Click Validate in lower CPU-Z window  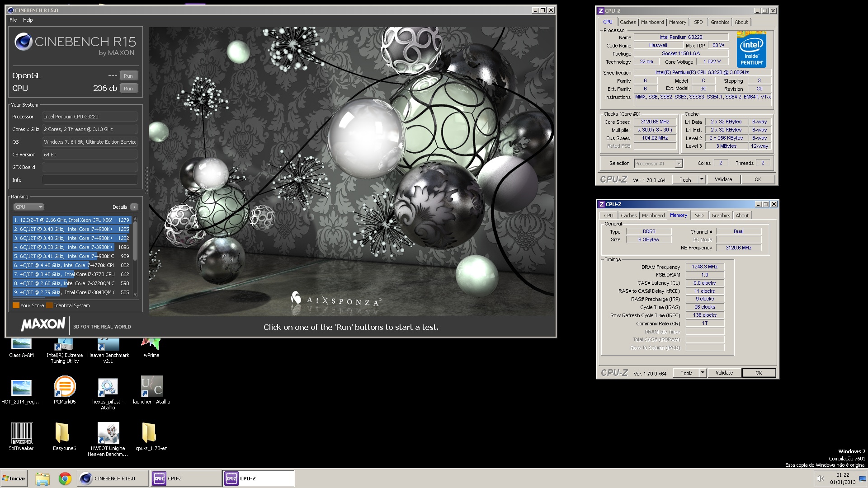(x=724, y=373)
